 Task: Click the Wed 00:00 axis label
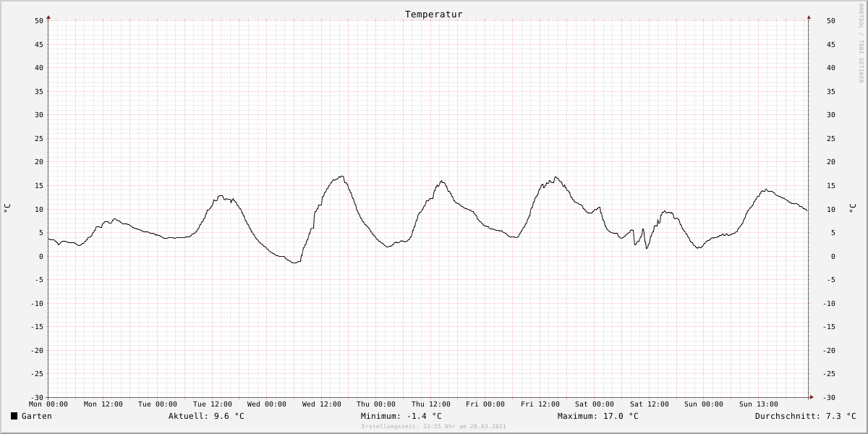(267, 404)
